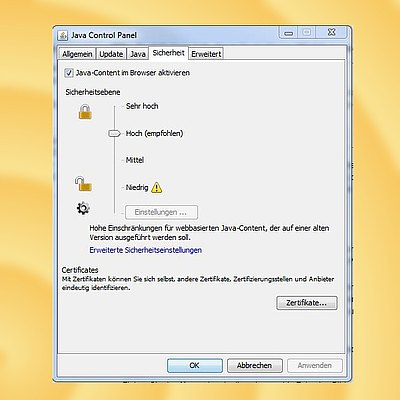Click the Sicherheit tab
This screenshot has height=400, width=400.
pos(168,53)
